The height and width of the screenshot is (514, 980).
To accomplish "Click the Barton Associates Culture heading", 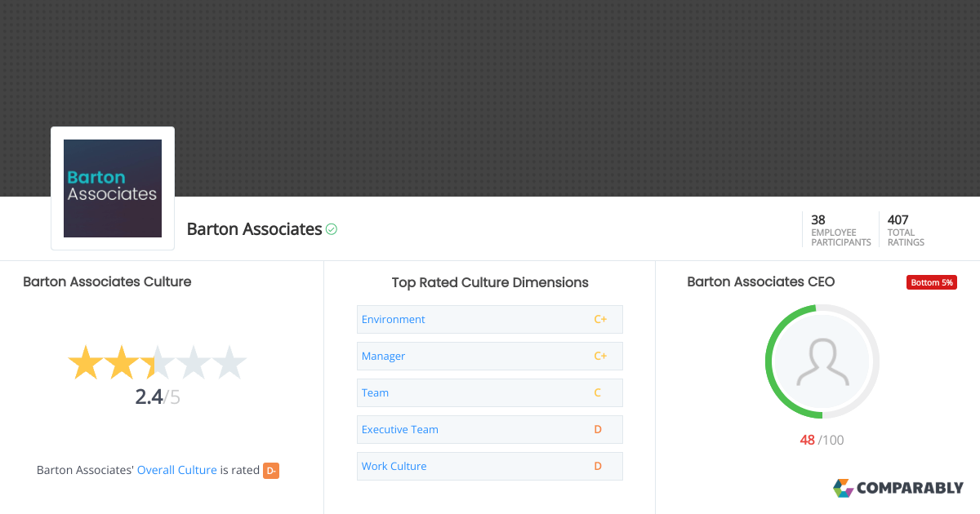I will pos(107,281).
